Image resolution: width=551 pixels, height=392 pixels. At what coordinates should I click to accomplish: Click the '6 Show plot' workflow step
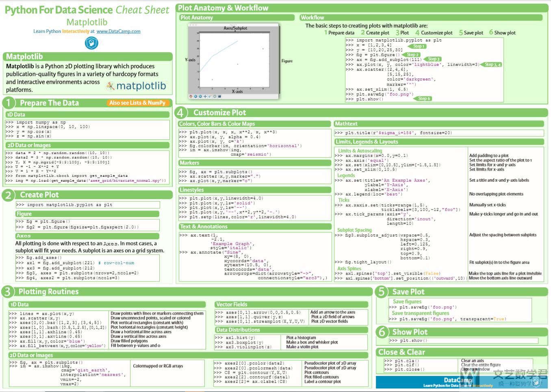point(502,32)
